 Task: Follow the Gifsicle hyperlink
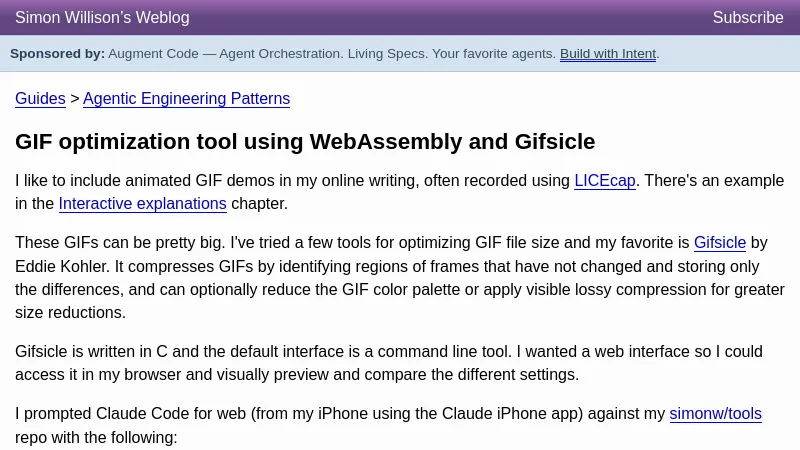[719, 243]
